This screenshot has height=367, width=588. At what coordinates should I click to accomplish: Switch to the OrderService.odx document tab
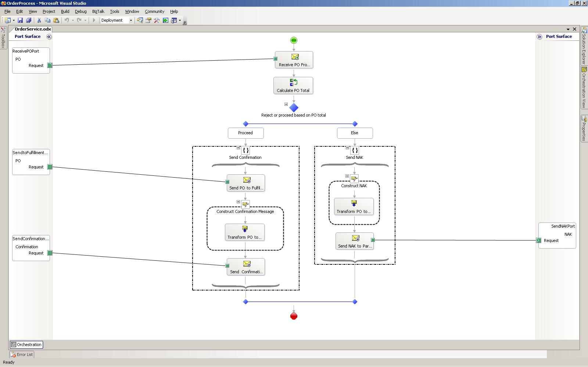point(33,29)
